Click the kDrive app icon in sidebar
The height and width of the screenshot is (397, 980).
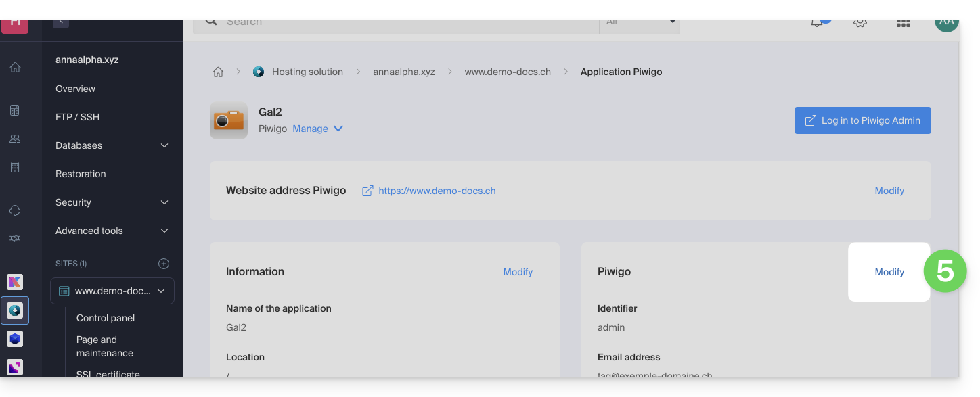15,282
